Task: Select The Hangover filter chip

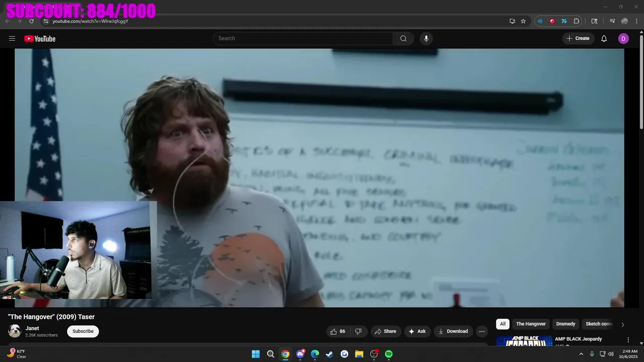Action: coord(531,324)
